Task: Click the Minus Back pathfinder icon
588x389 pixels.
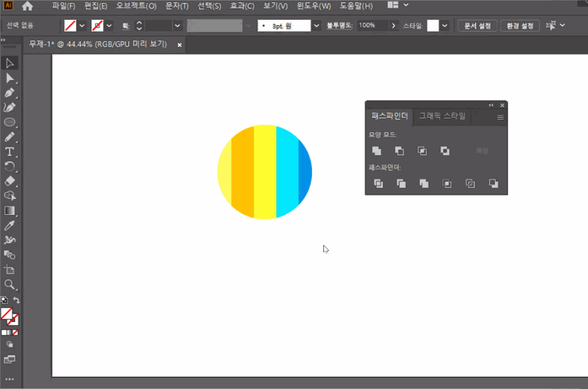Action: point(493,184)
